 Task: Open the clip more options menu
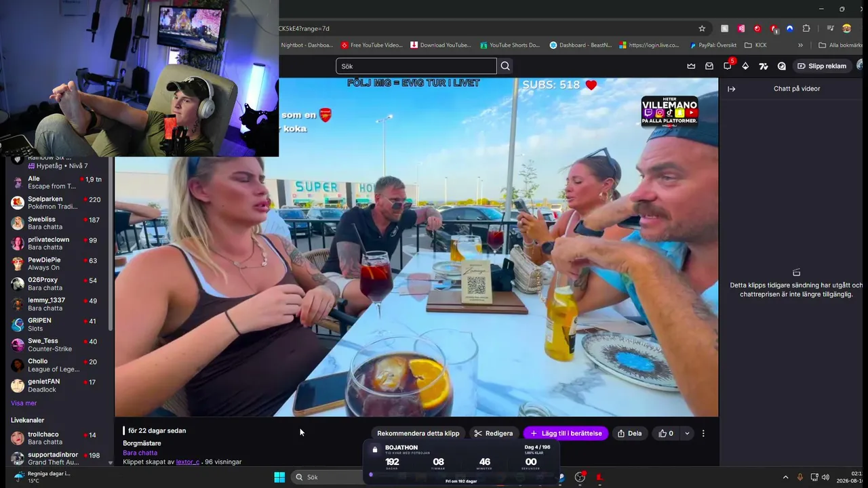click(703, 433)
